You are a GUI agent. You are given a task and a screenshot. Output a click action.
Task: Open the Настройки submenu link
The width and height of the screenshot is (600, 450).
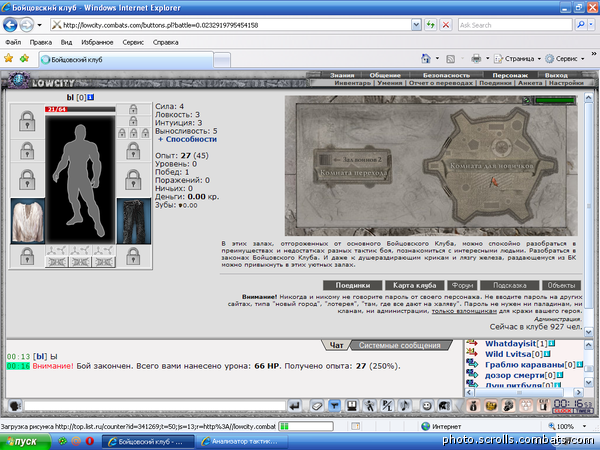(566, 83)
